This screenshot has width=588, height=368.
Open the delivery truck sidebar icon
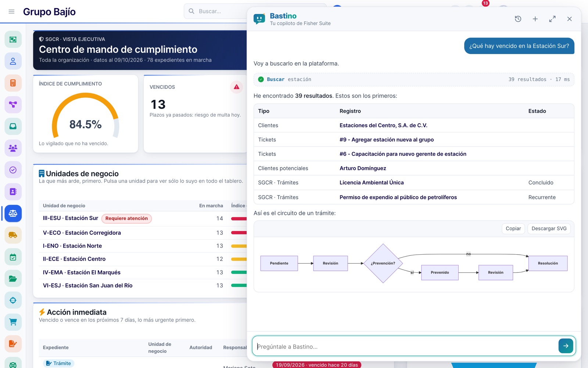pyautogui.click(x=13, y=235)
